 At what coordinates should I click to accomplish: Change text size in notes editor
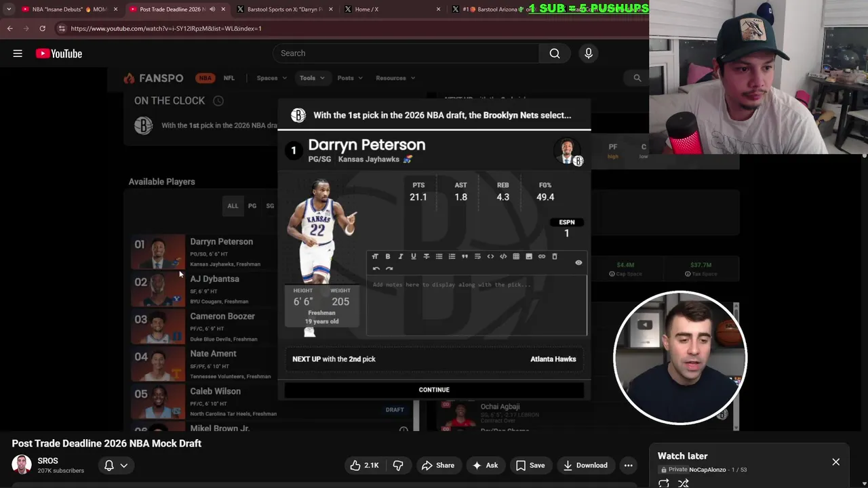375,256
